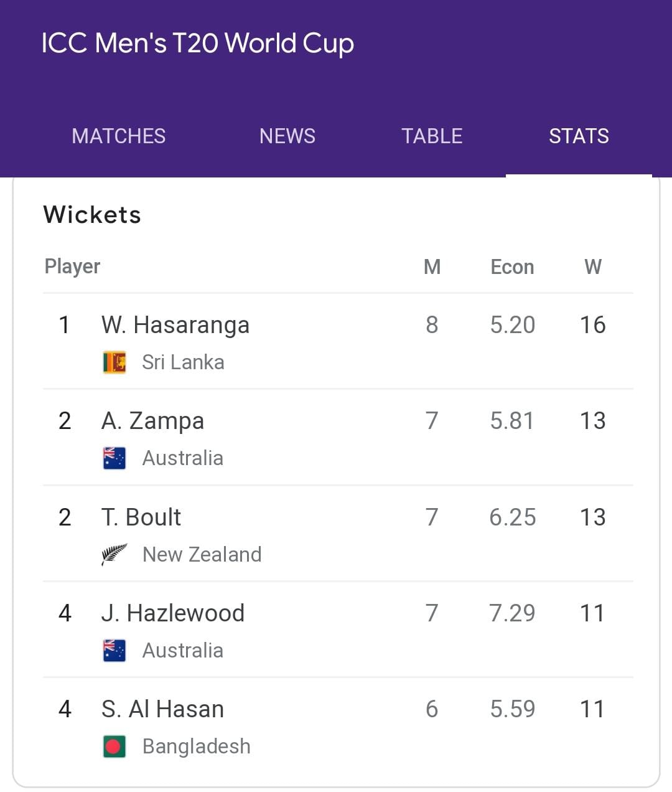Image resolution: width=672 pixels, height=792 pixels.
Task: Click Bangladesh flag icon
Action: [114, 746]
